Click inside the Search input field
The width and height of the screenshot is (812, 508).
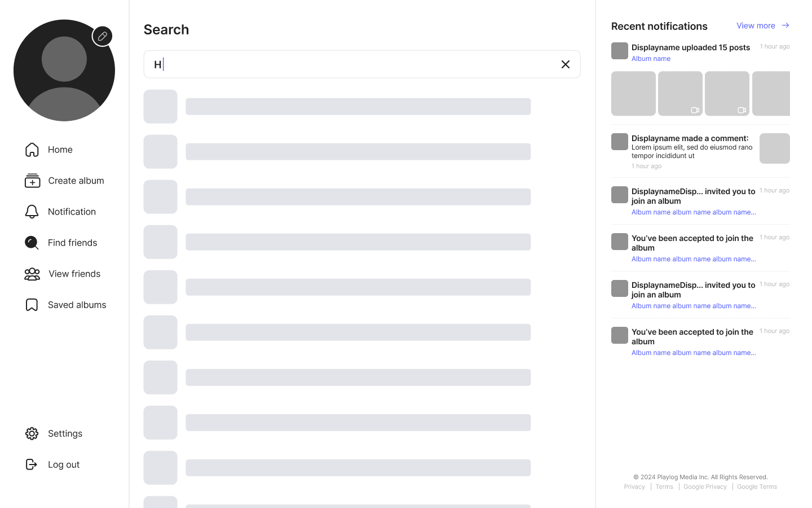pos(362,64)
